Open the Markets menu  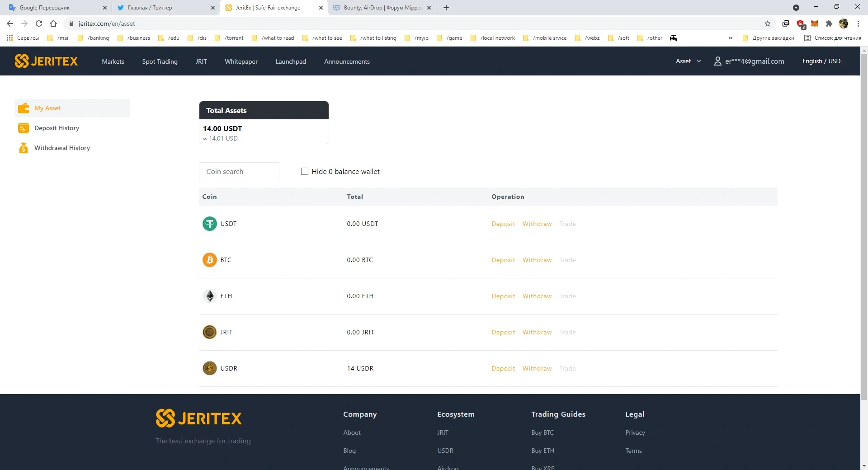113,61
